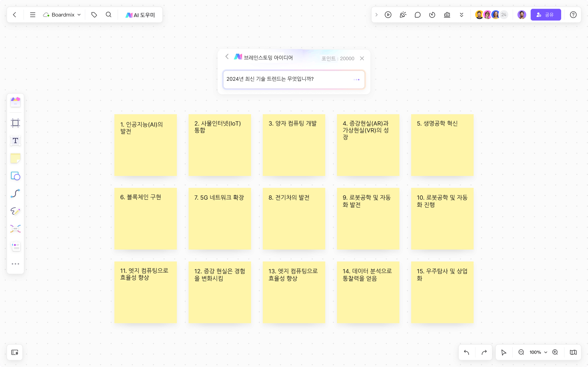This screenshot has width=588, height=367.
Task: Open the Templates panel at sidebar top
Action: [x=15, y=102]
